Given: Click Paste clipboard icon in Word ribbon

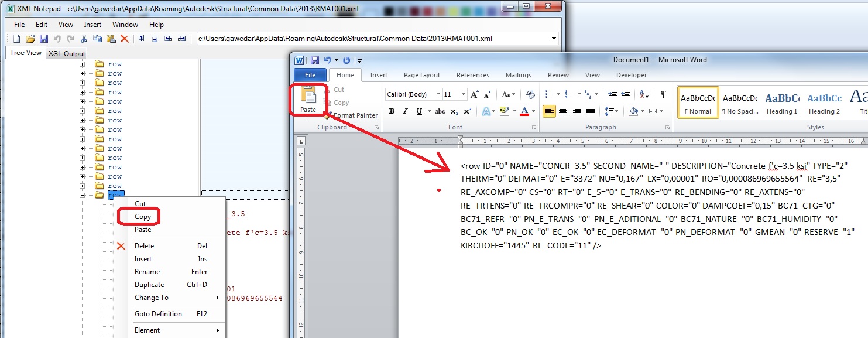Looking at the screenshot, I should tap(308, 94).
